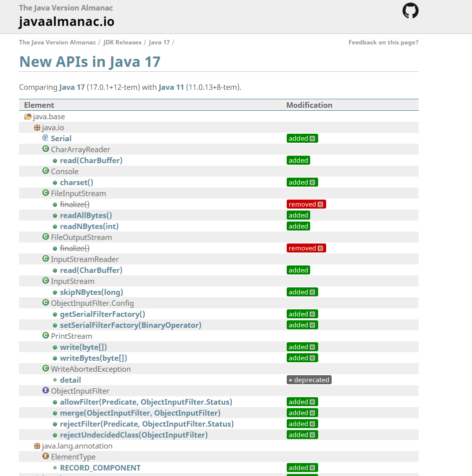Click the FileInputStream class icon
The width and height of the screenshot is (472, 476).
45,193
